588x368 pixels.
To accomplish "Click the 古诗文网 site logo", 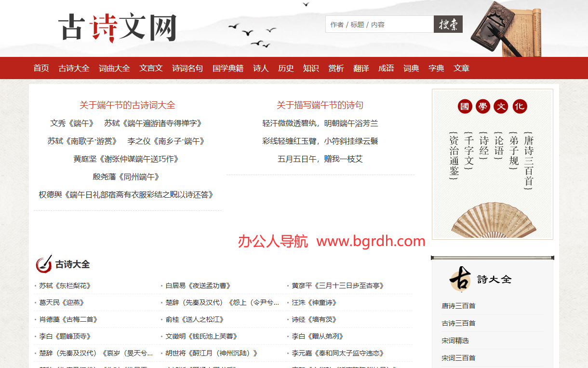I will point(117,27).
